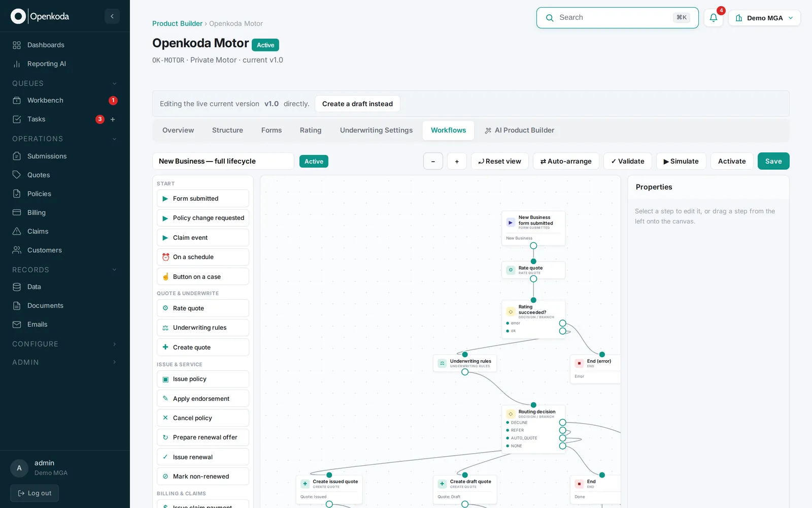The image size is (812, 508).
Task: Click the Openkoda logo
Action: click(40, 16)
